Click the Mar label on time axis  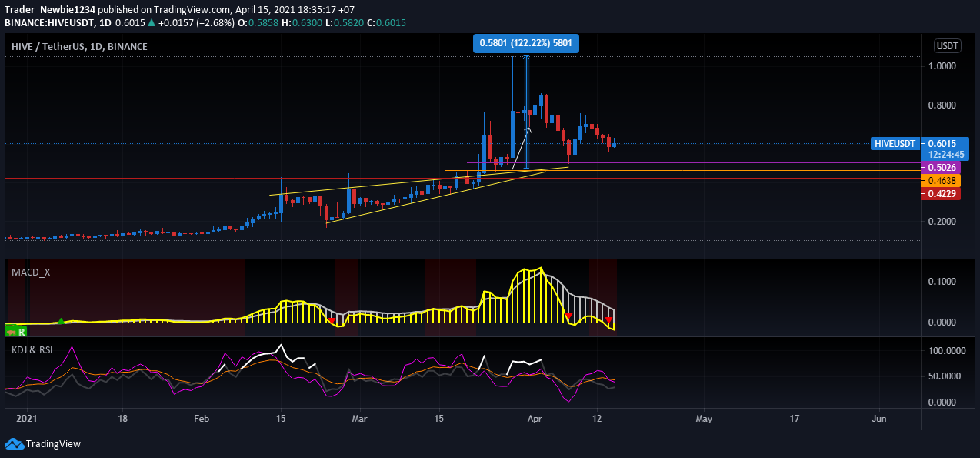pyautogui.click(x=360, y=419)
